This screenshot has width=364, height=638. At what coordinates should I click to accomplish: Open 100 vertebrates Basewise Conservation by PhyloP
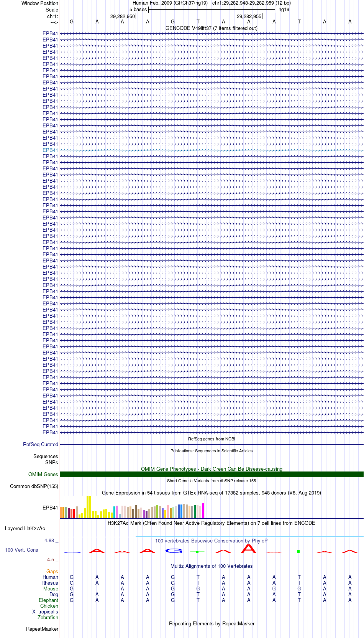(x=212, y=541)
